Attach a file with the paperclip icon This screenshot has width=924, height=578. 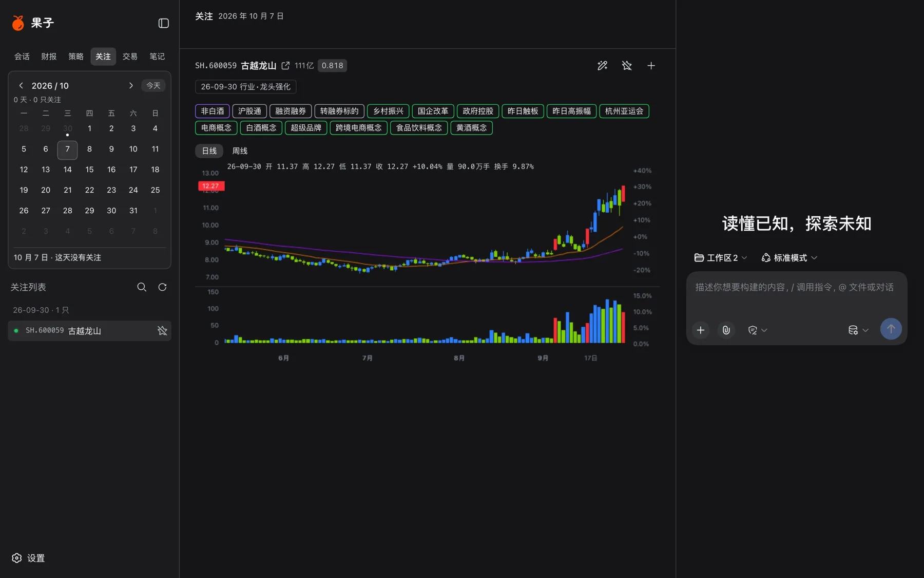(726, 330)
